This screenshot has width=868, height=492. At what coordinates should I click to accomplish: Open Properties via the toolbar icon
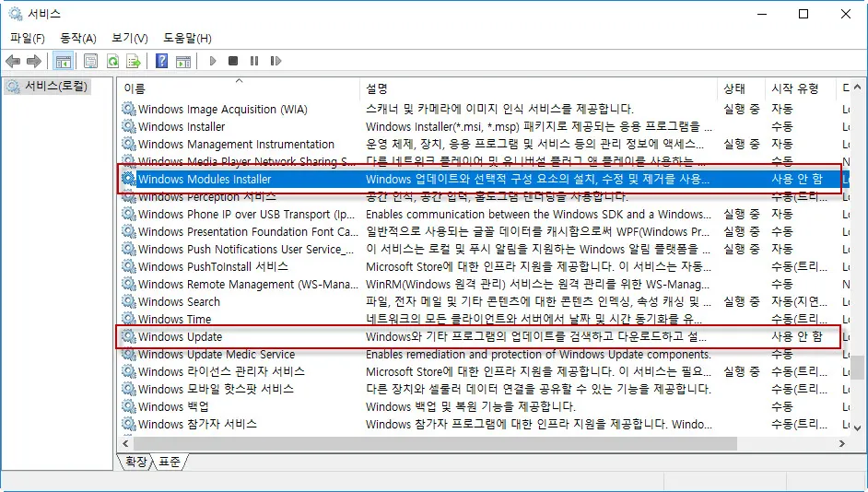point(90,62)
